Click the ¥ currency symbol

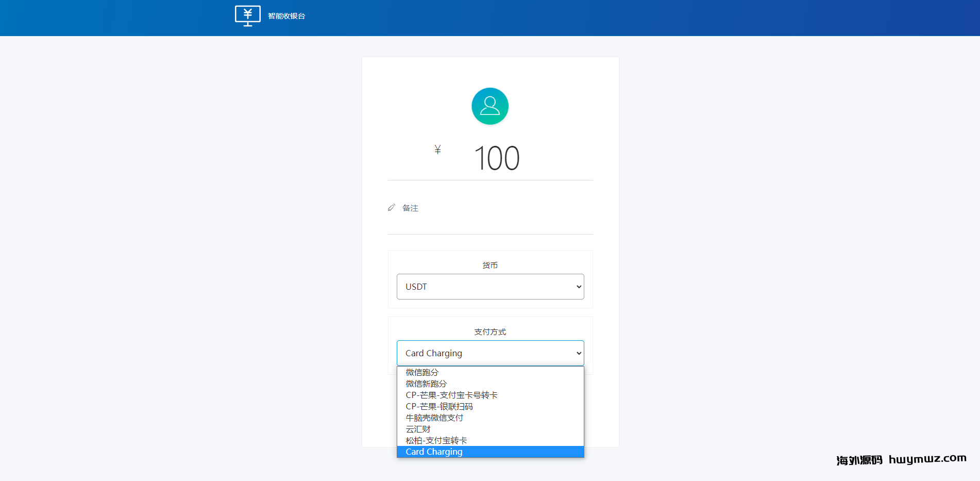click(x=437, y=150)
